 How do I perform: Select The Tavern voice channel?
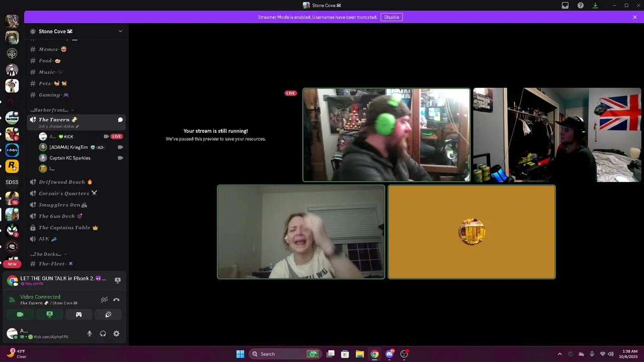[76, 122]
